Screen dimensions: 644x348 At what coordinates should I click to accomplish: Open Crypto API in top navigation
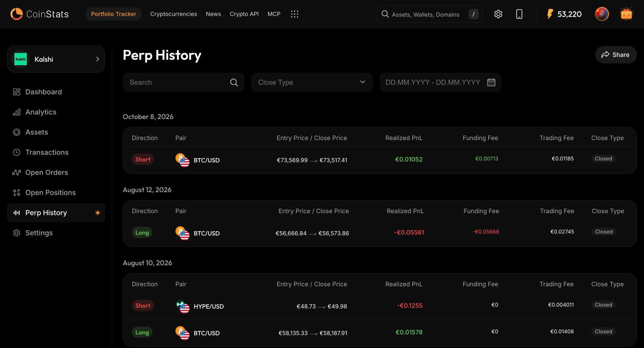click(244, 14)
